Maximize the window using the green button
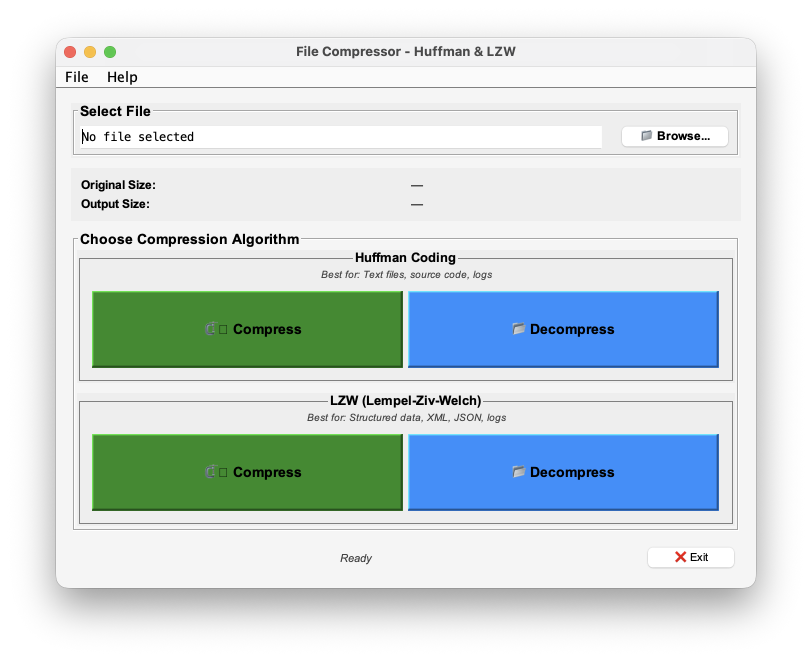812x662 pixels. pyautogui.click(x=110, y=52)
